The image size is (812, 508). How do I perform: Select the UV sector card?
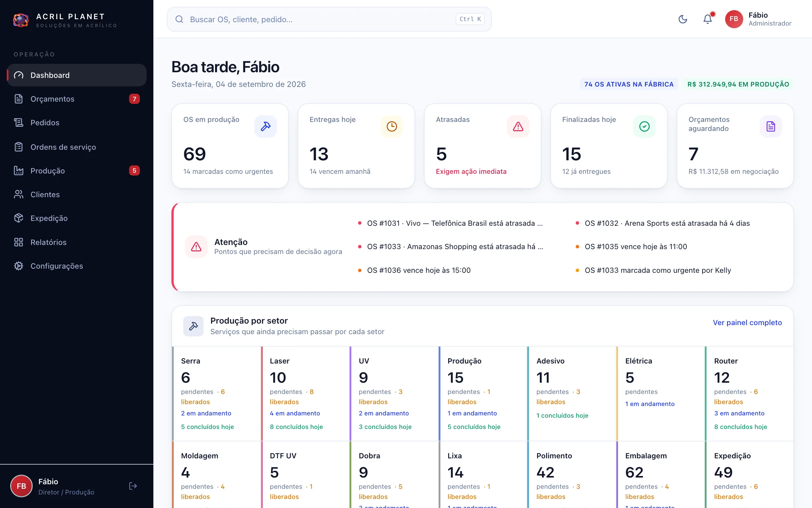(x=394, y=394)
